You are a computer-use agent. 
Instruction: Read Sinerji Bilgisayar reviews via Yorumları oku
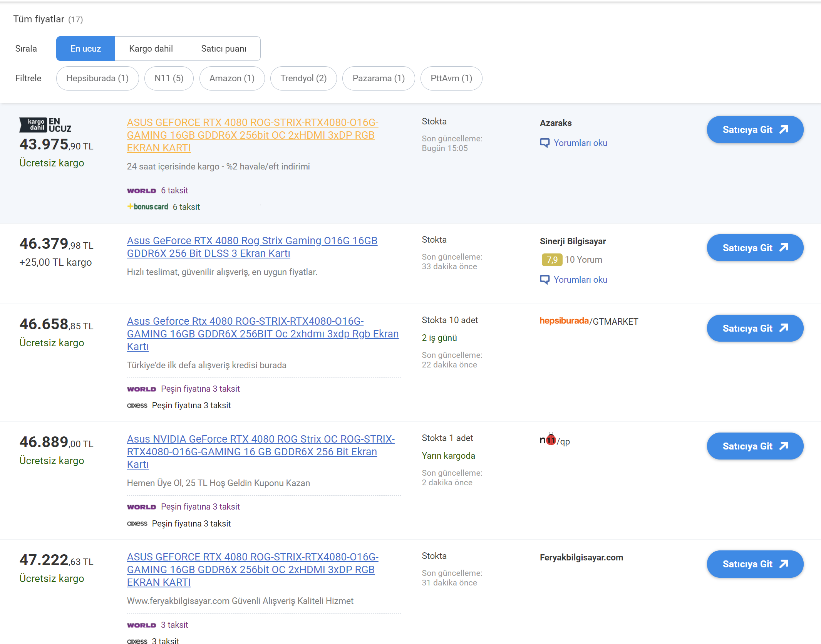tap(580, 280)
